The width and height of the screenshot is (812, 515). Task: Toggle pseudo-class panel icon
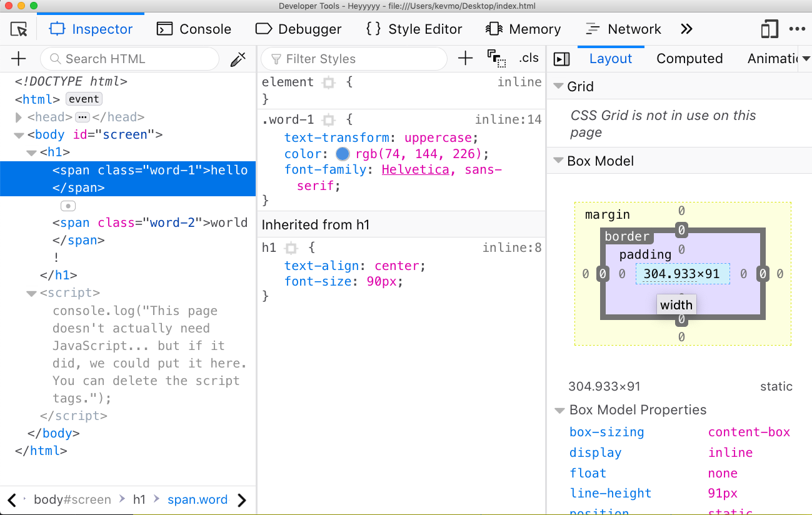496,59
